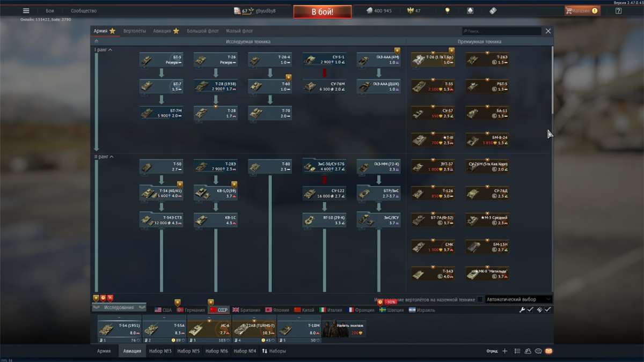Select the КВ-1С vehicle card

[x=216, y=219]
